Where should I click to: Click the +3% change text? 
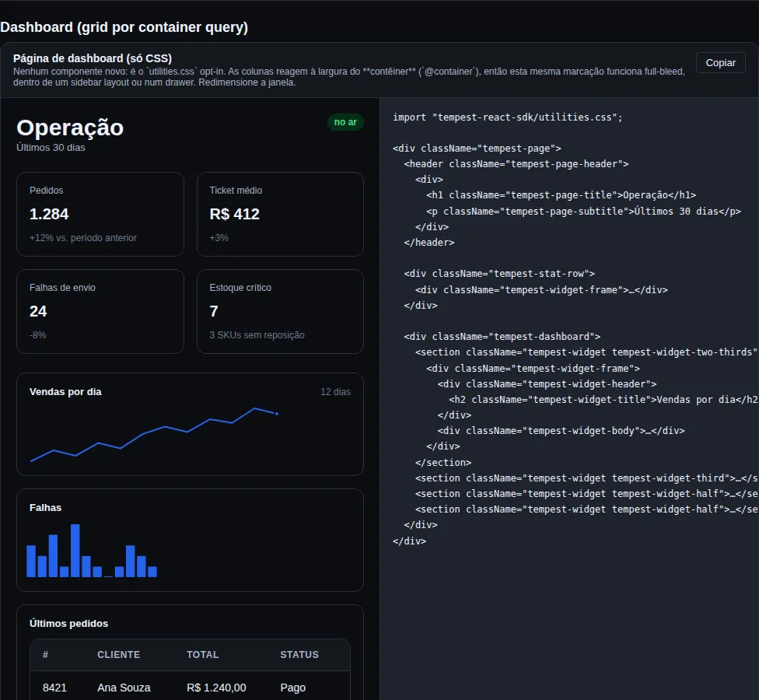tap(219, 238)
